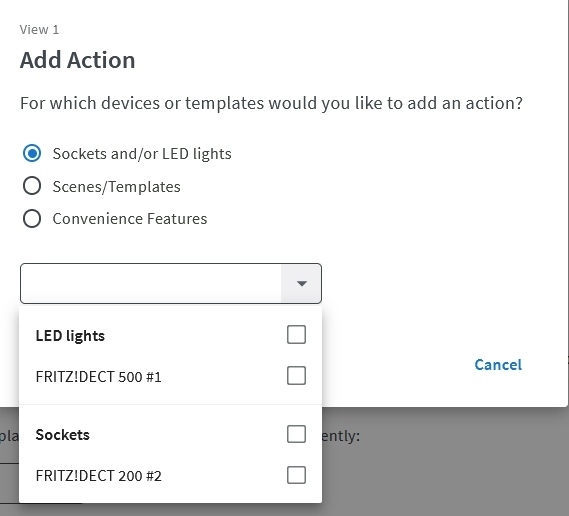
Task: Check the box beside FRITZ!DECT 500 #1
Action: 296,376
